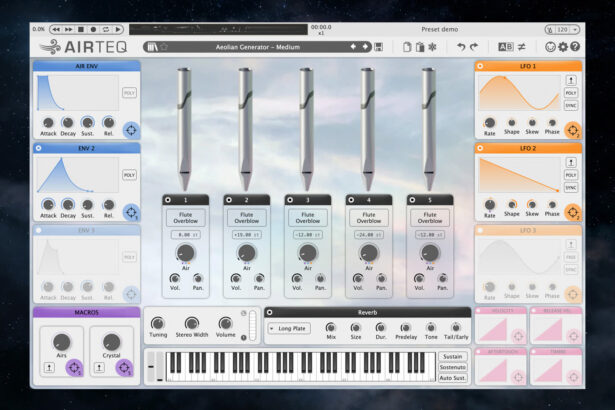Rewind the preset demo playback
615x410 pixels.
click(56, 29)
